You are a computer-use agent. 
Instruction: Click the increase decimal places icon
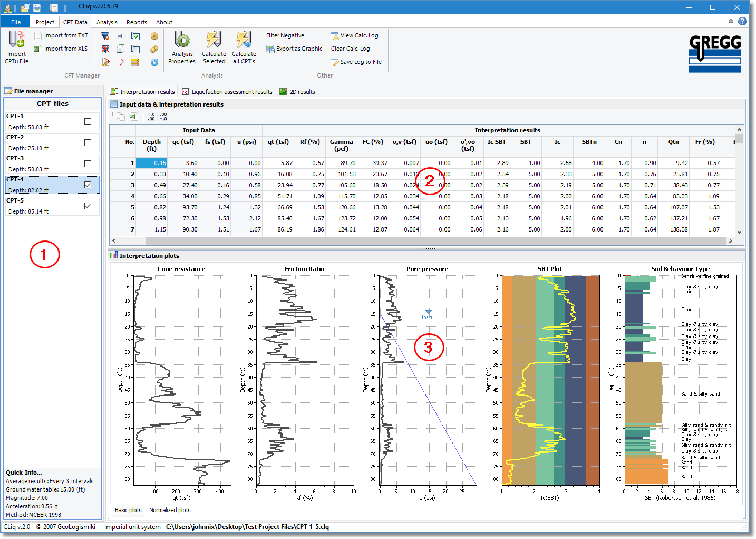[151, 117]
